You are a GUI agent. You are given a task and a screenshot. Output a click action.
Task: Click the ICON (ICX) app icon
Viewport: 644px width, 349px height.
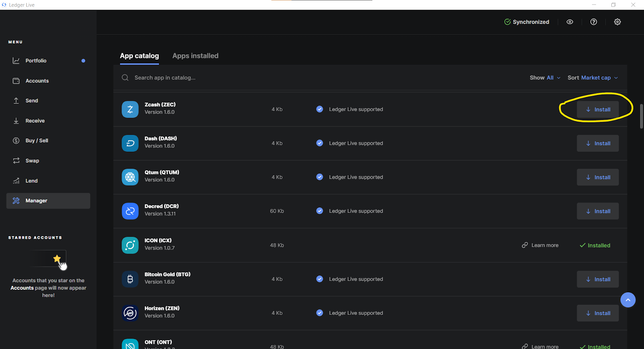point(130,245)
